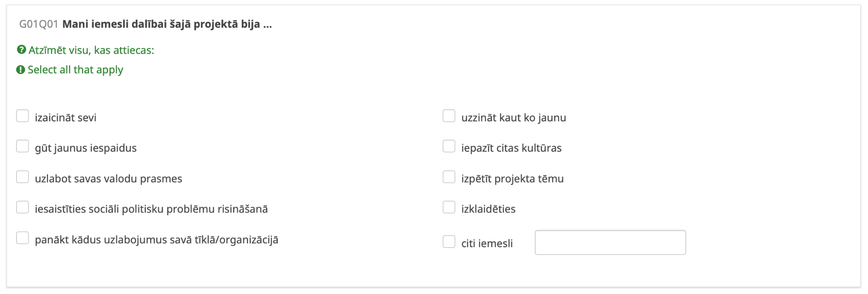Click the question title 'Mani iemesli dalībai'
Screen dimensions: 868x294
tap(167, 24)
